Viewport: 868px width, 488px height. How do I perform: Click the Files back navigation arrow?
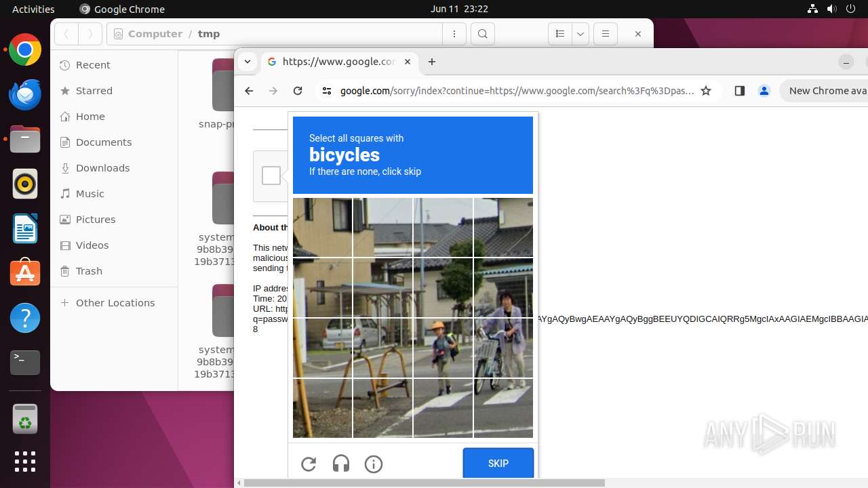[x=66, y=34]
